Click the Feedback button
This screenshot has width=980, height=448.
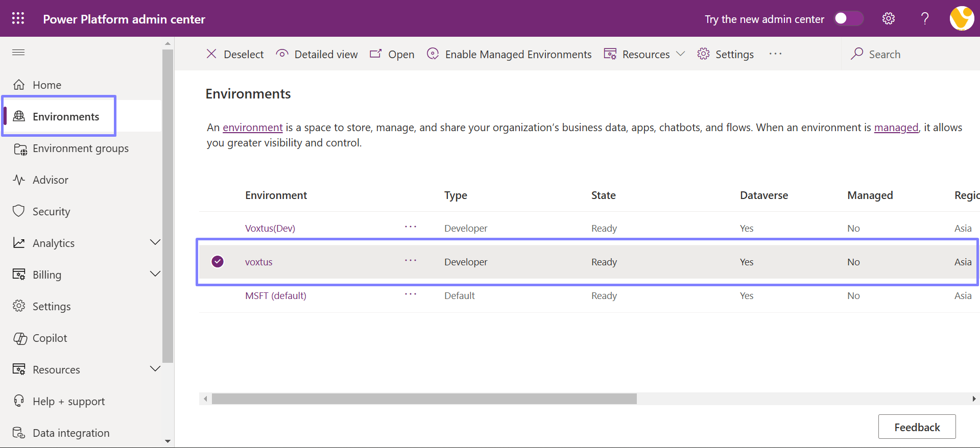pos(917,427)
